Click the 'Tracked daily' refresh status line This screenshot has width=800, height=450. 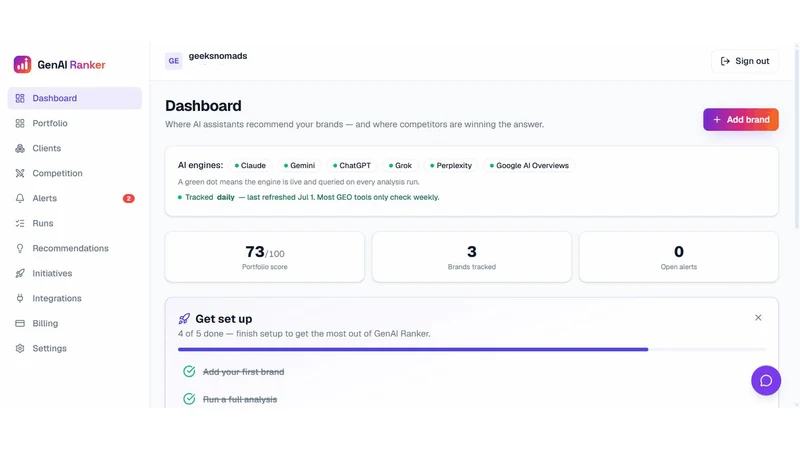click(309, 197)
